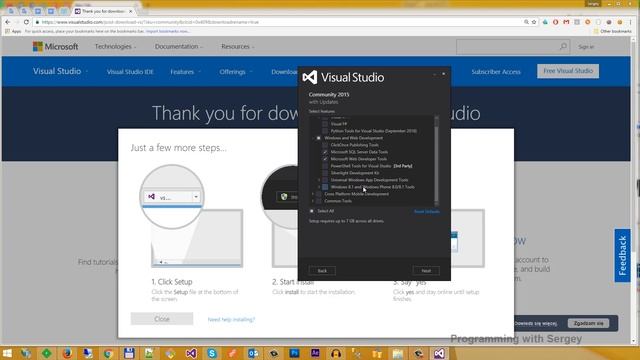Image resolution: width=640 pixels, height=360 pixels.
Task: Tick Windows 8.1 and Windows Phone Tools checkbox
Action: tap(325, 187)
